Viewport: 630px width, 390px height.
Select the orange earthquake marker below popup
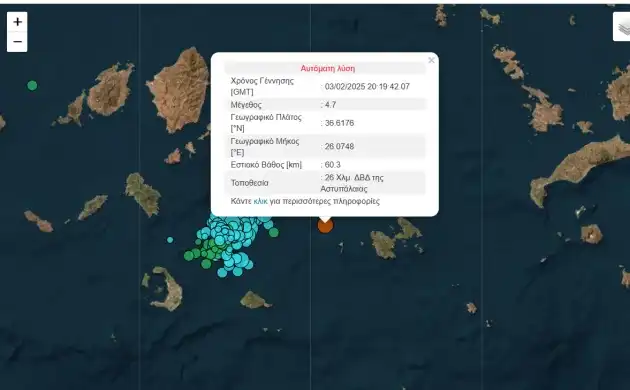pos(325,225)
